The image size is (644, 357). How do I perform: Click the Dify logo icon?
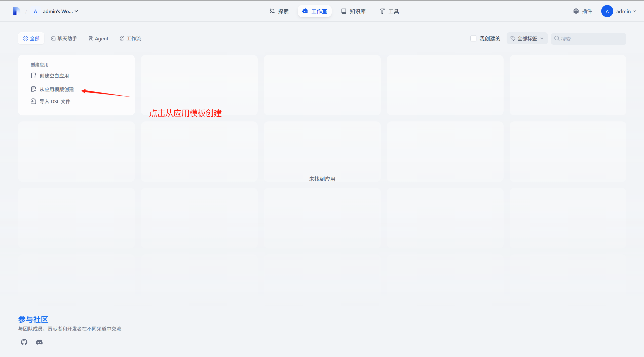tap(16, 11)
